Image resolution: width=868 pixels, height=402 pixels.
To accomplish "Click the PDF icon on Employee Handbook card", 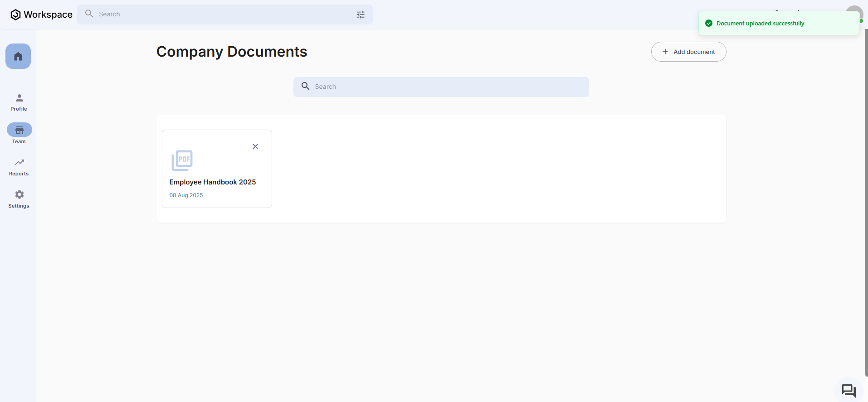I will click(182, 160).
